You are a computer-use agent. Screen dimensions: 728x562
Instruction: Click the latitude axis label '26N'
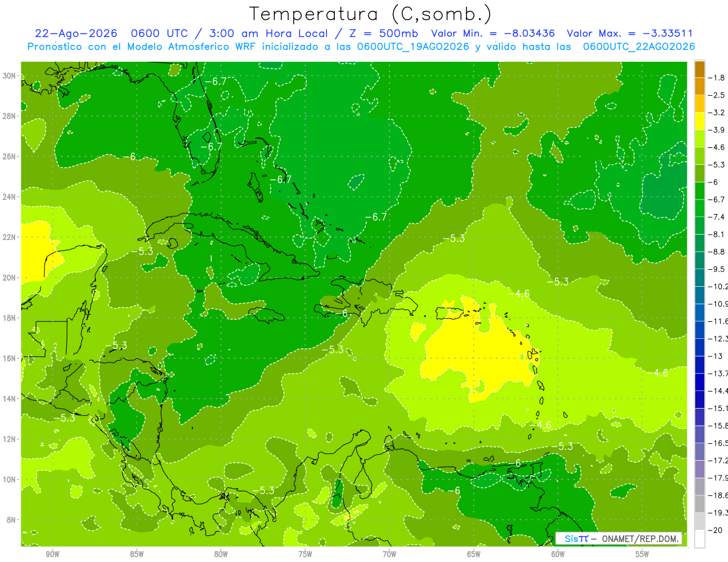pos(9,156)
